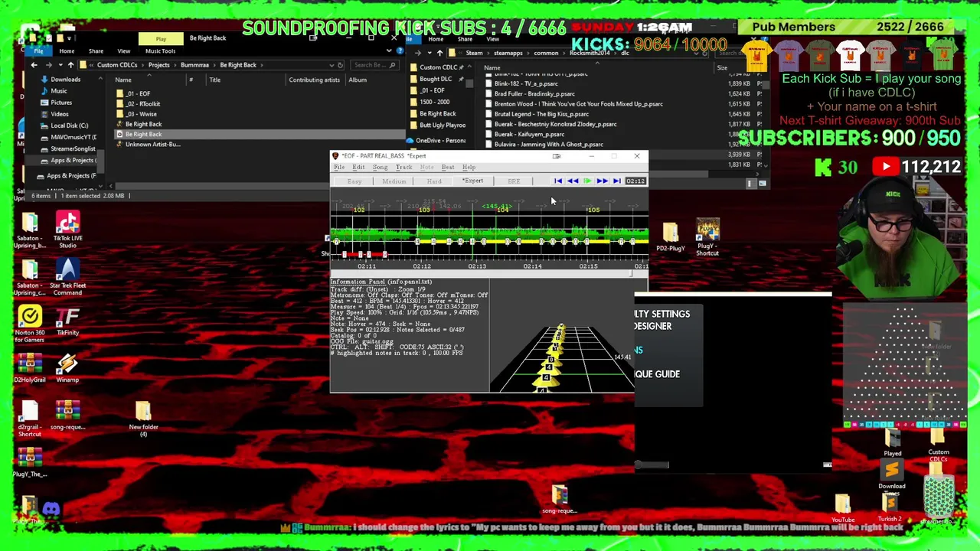The width and height of the screenshot is (980, 551).
Task: Select Brad Fuller - Bradinsky_p.psarc file
Action: (534, 94)
